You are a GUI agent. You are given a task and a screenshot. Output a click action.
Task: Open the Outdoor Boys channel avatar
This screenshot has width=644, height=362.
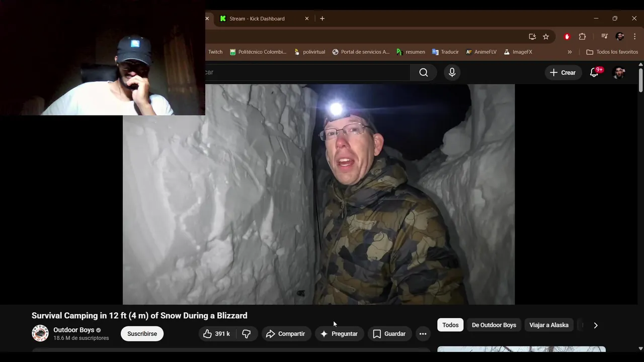[x=40, y=333]
